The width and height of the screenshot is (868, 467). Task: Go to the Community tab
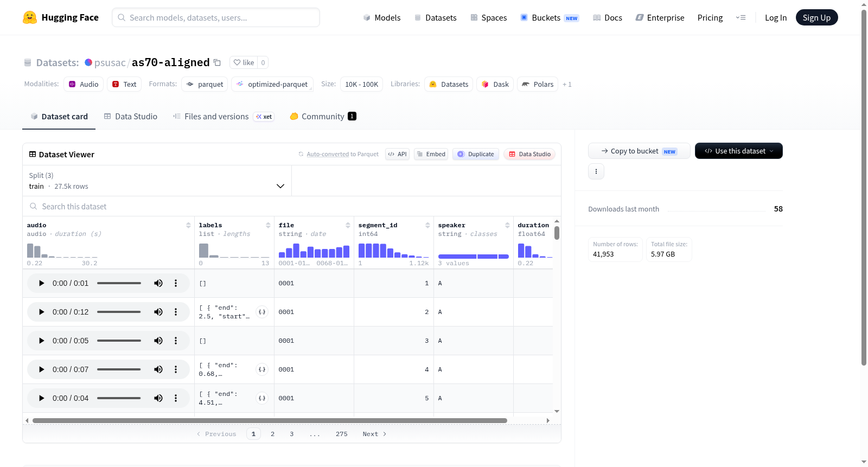tap(323, 117)
